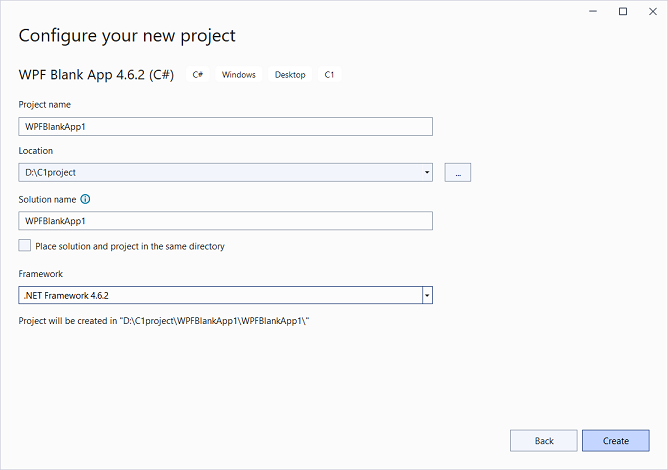Maximize the project configuration window

tap(622, 11)
